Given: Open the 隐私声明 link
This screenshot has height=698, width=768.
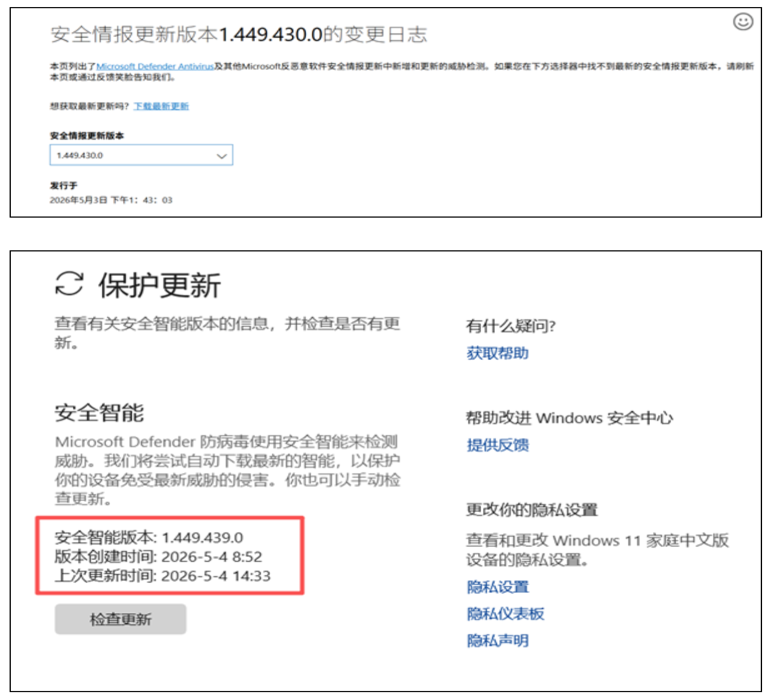Looking at the screenshot, I should 497,641.
